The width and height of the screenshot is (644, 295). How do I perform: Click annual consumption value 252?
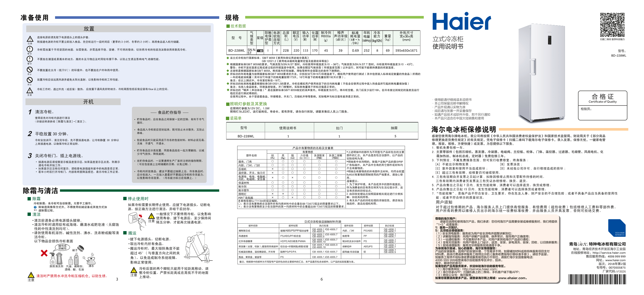click(367, 50)
